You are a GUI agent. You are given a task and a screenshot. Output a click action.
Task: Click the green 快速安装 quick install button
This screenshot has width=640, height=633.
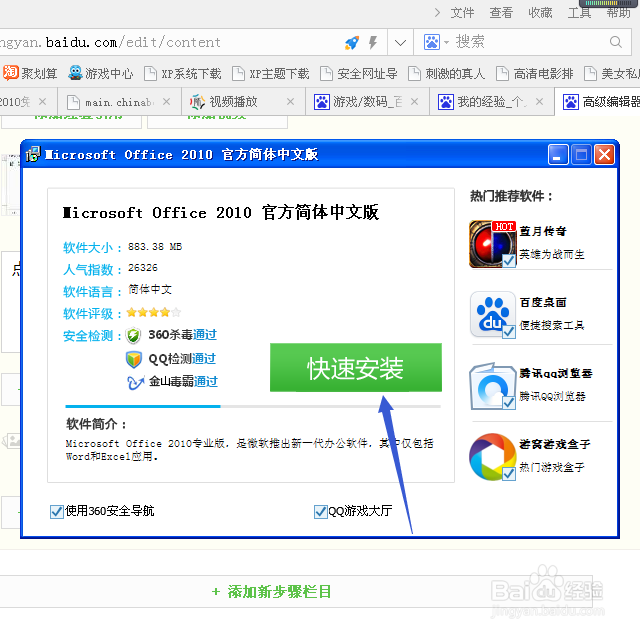pyautogui.click(x=356, y=367)
